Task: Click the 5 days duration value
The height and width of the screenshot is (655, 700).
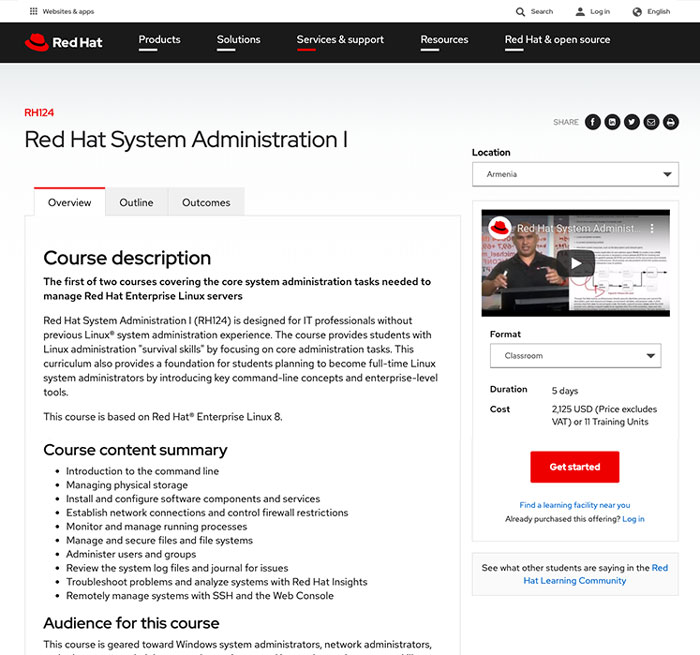Action: 565,391
